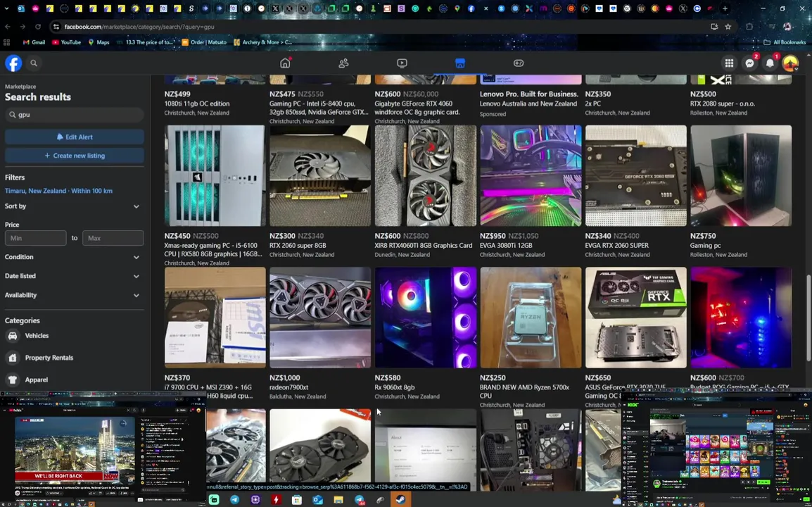Open a new tab with the plus icon
This screenshot has width=812, height=507.
coord(725,8)
